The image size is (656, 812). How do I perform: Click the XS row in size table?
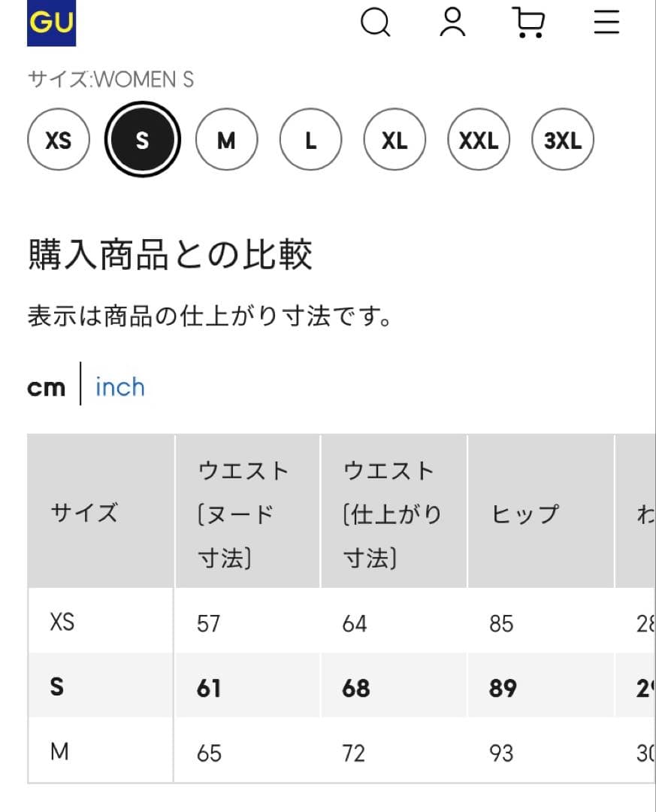pos(342,621)
